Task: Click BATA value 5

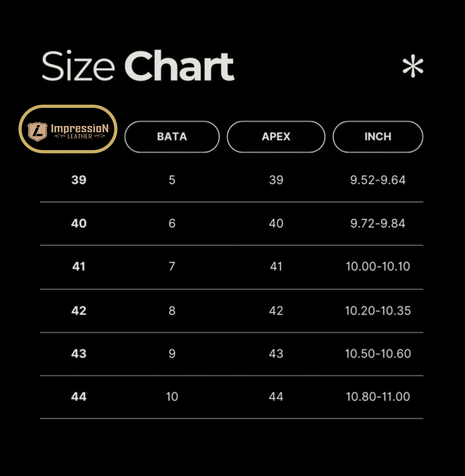Action: click(172, 180)
